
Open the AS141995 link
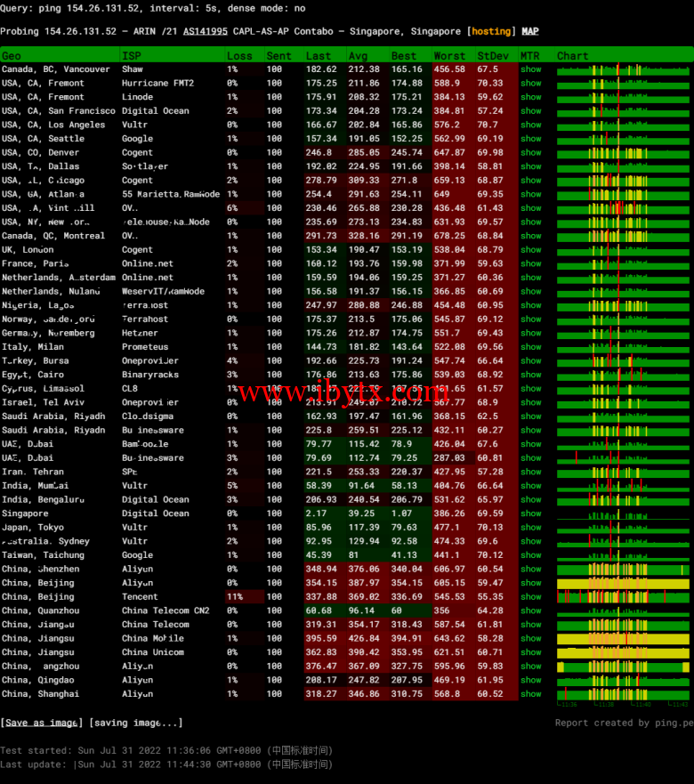click(205, 31)
